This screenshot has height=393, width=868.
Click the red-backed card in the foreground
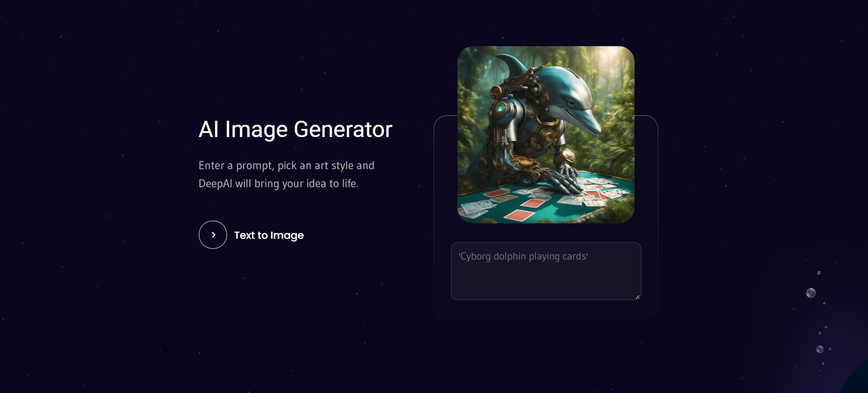coord(519,215)
